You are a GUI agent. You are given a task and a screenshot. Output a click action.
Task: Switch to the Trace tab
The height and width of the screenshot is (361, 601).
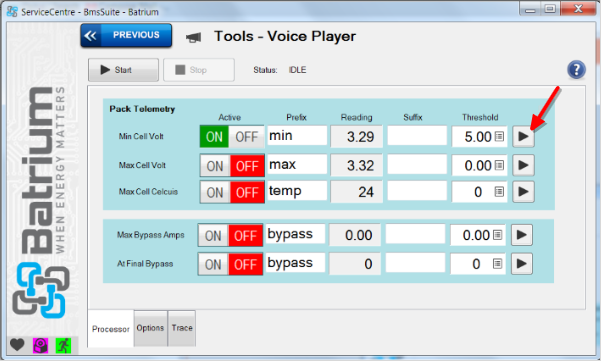click(x=182, y=328)
